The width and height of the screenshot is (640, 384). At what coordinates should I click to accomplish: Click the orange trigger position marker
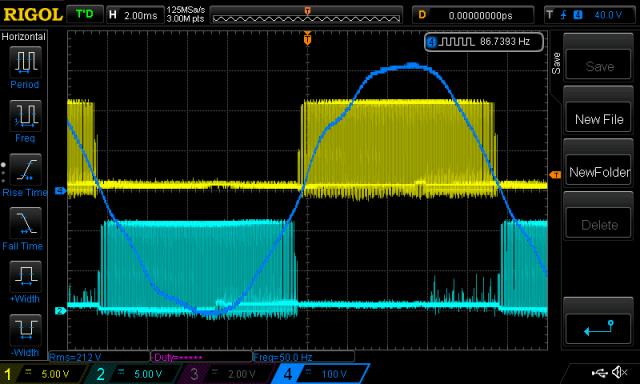pyautogui.click(x=307, y=39)
